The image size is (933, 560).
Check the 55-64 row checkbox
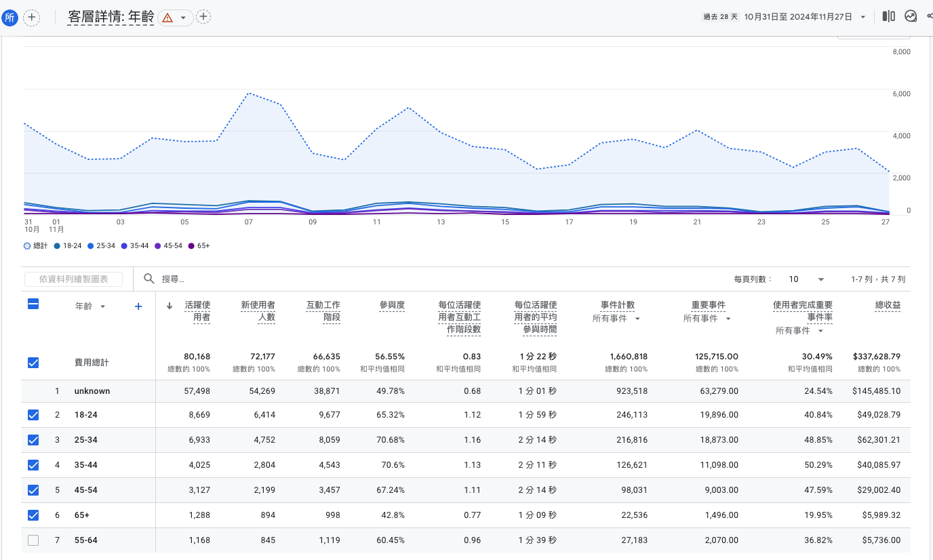coord(33,540)
